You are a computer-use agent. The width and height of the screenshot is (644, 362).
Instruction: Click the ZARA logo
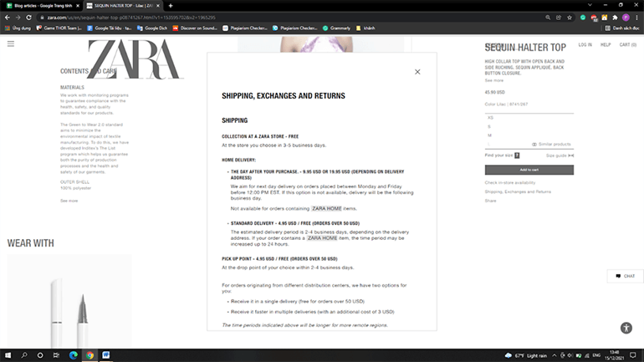pyautogui.click(x=135, y=59)
